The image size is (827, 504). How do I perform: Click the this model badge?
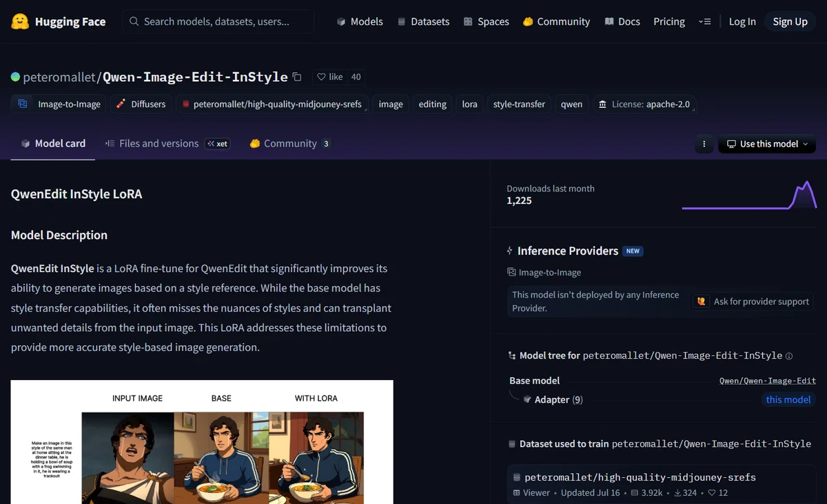pyautogui.click(x=788, y=399)
